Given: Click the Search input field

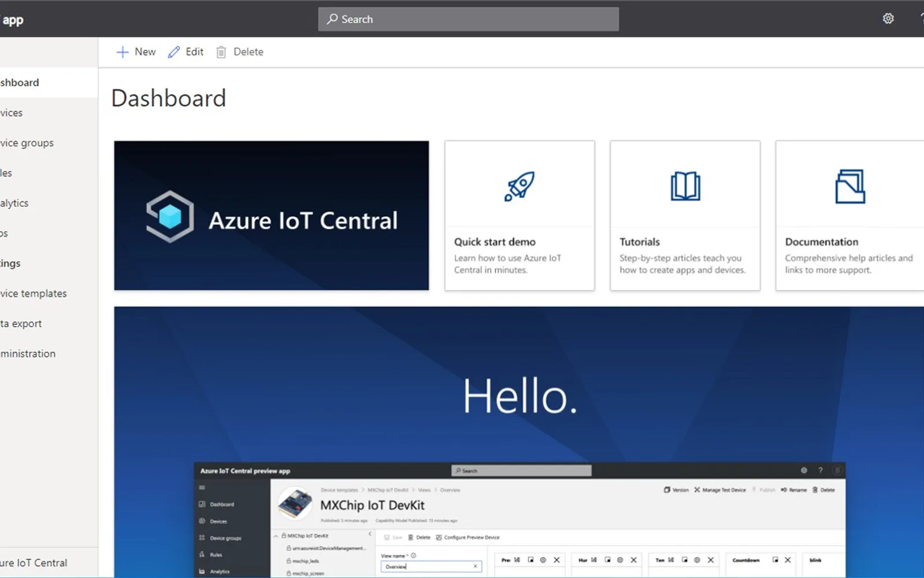Looking at the screenshot, I should coord(468,19).
